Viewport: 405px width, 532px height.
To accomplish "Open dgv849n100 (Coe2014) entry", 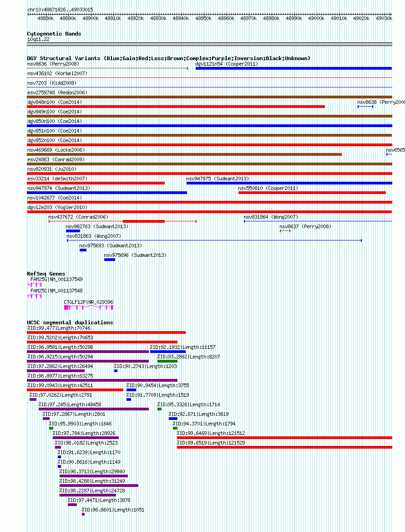I will coord(55,111).
